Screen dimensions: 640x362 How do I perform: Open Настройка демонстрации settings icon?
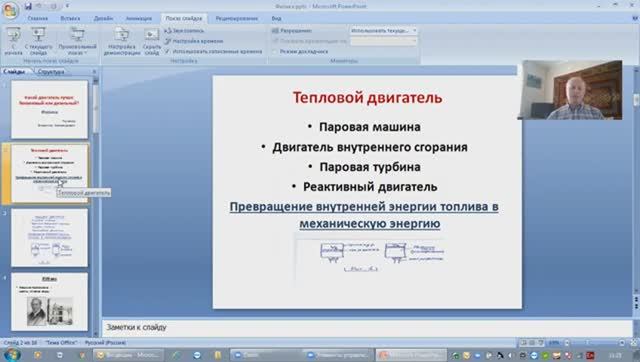pyautogui.click(x=122, y=41)
